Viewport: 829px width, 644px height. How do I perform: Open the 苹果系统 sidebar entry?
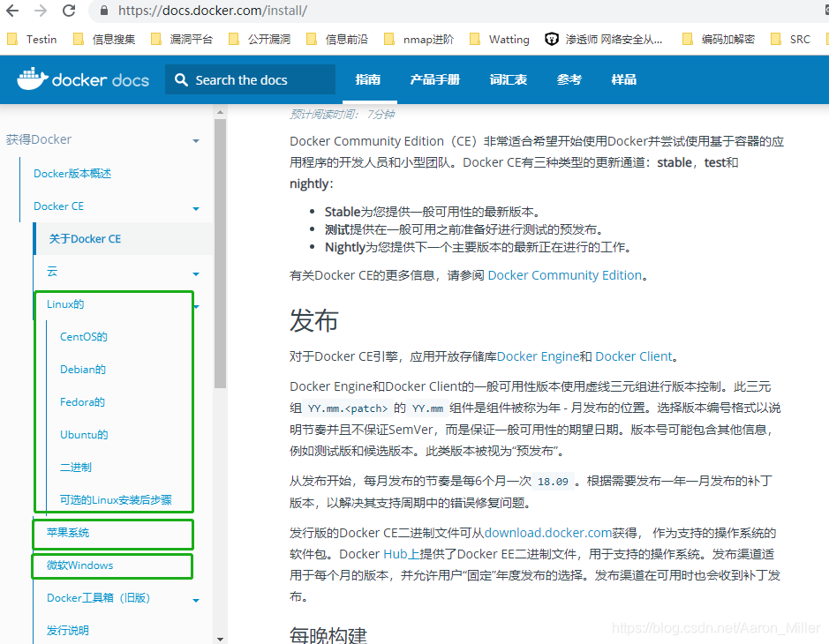point(68,533)
